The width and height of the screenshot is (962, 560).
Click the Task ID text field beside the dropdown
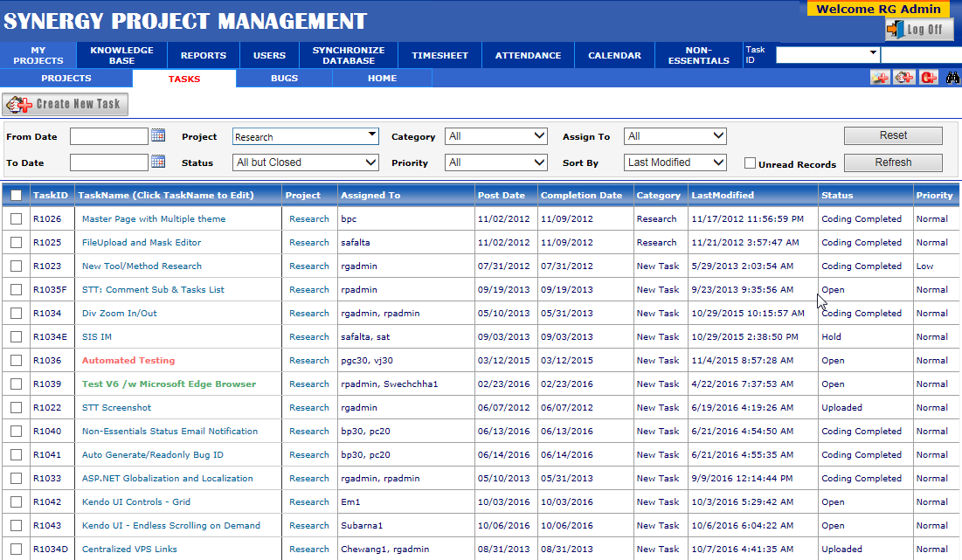(922, 55)
